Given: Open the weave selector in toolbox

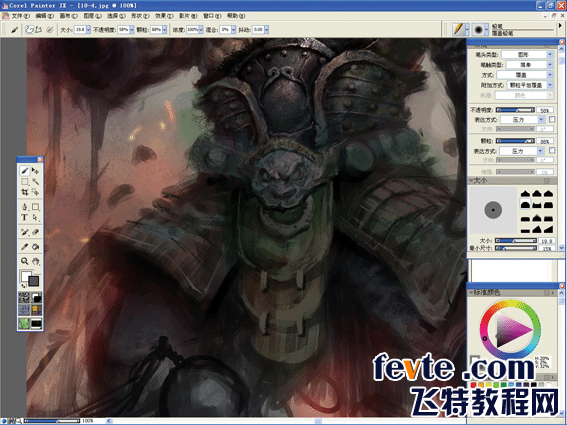Looking at the screenshot, I should [37, 310].
